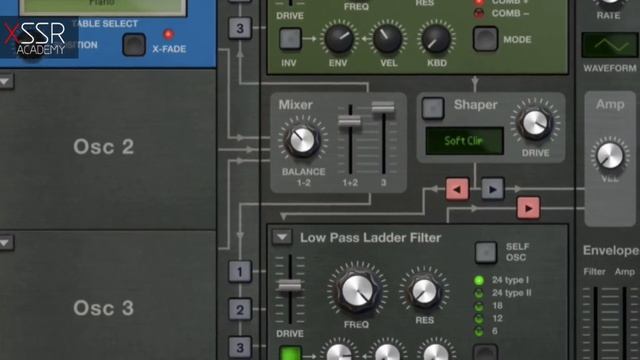
Task: Turn off the lit green button under Ladder Drive
Action: coord(290,353)
